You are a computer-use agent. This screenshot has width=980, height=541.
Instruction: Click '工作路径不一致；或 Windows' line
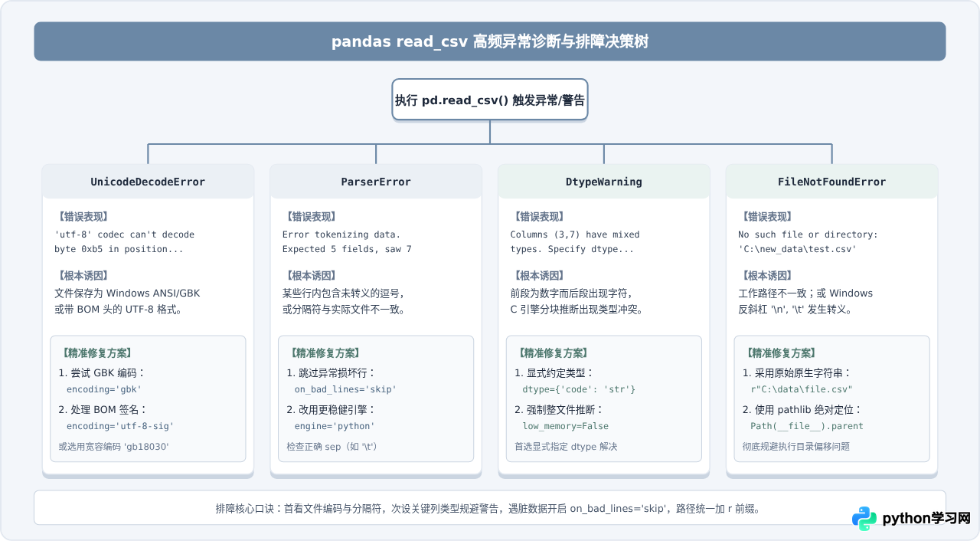point(805,293)
